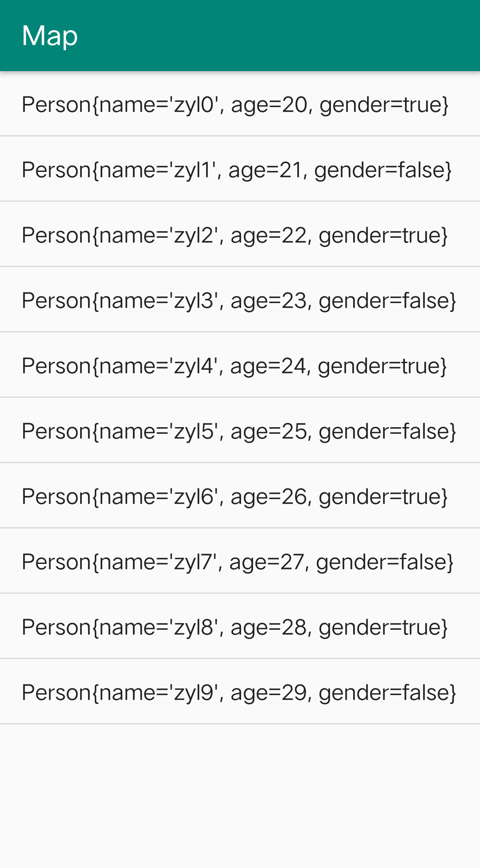Open the zyl2 person entry

tap(234, 236)
